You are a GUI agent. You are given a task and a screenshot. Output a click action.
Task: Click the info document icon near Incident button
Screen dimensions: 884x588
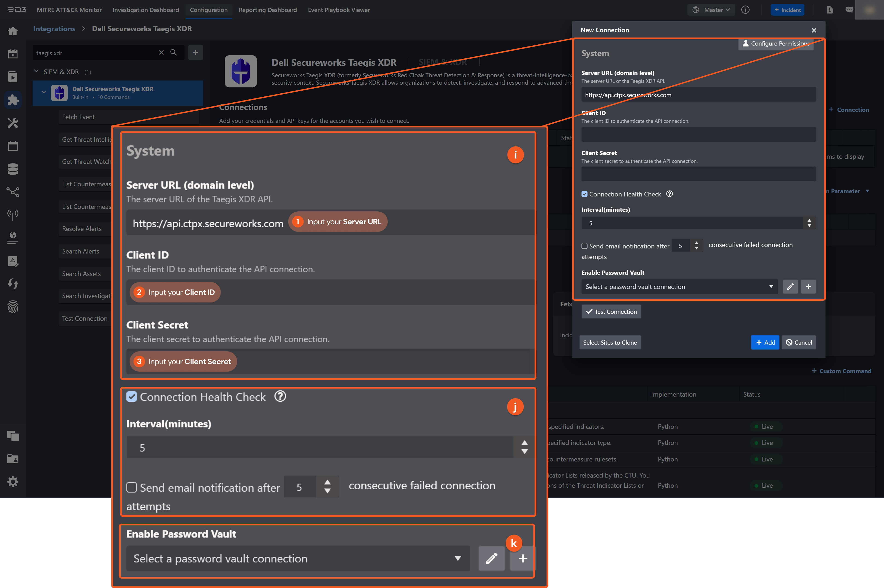click(x=830, y=10)
